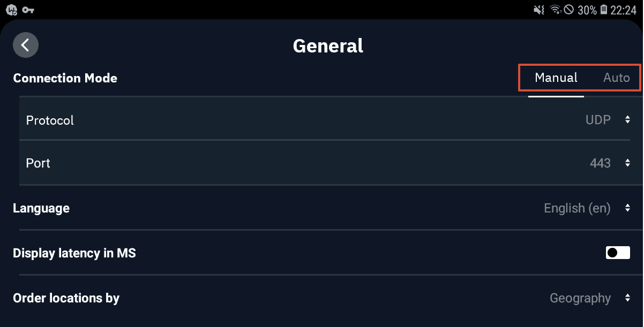644x327 pixels.
Task: Tap the Protocol up-down arrows icon
Action: coord(627,120)
